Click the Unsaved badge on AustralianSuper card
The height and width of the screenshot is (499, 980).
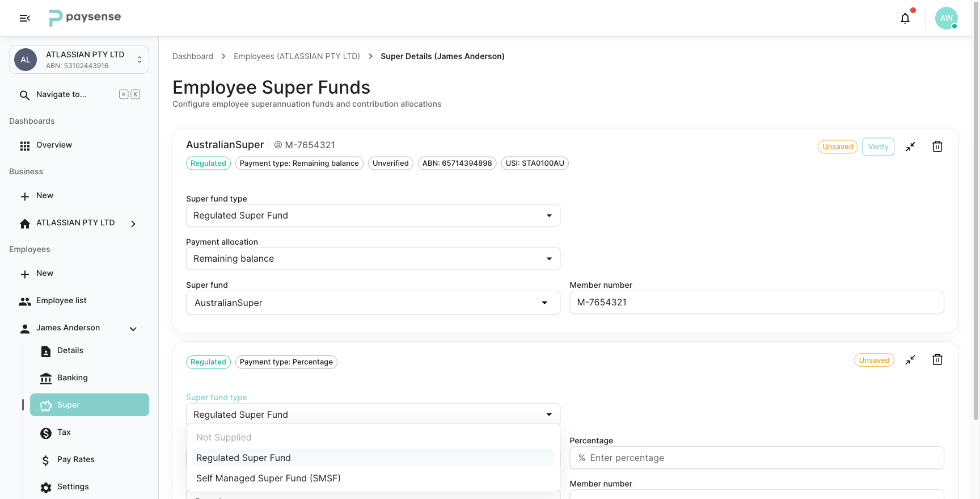pos(838,146)
